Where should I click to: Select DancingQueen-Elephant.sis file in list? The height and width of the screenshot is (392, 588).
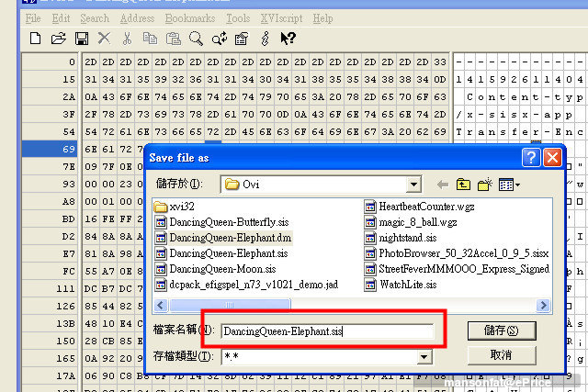pos(221,253)
